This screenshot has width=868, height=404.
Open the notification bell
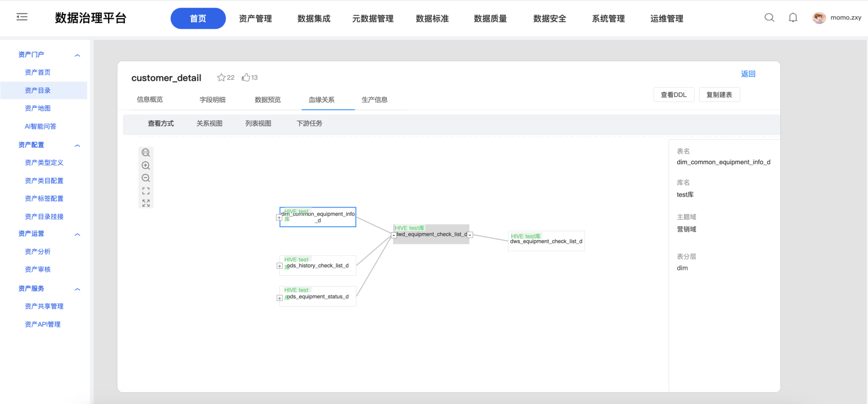[x=793, y=18]
